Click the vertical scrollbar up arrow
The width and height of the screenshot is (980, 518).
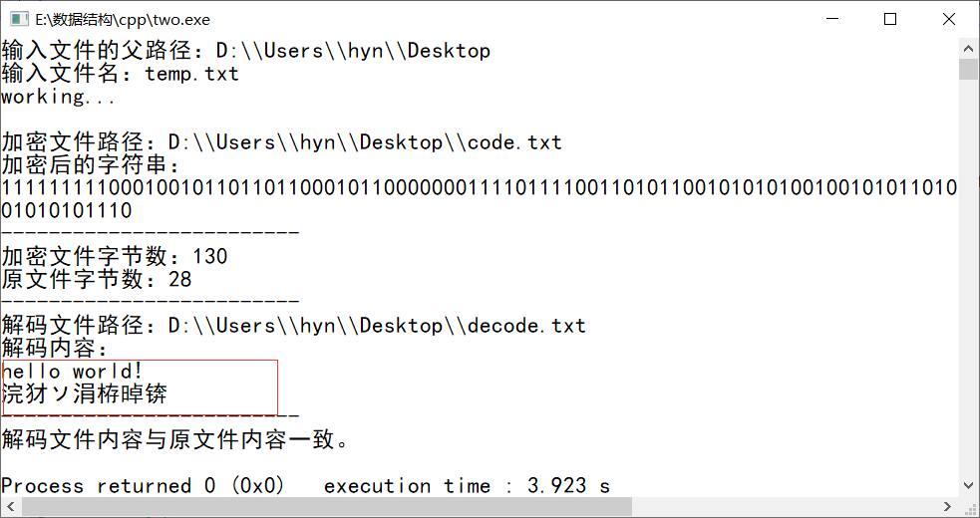968,48
